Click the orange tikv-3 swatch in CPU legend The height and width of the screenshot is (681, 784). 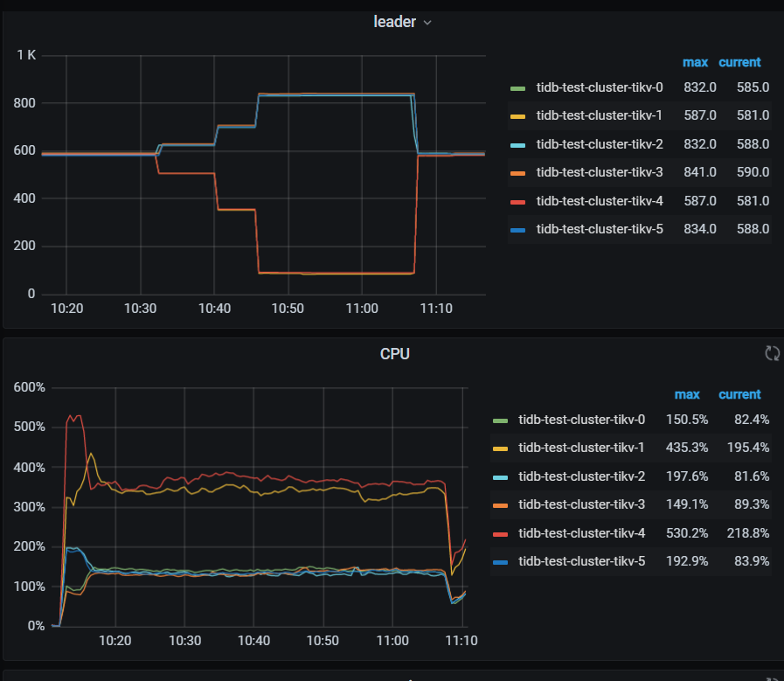click(500, 504)
